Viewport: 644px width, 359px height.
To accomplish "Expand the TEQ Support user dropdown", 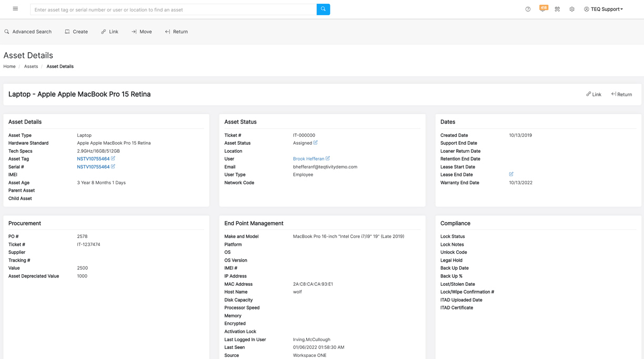I will [x=603, y=9].
